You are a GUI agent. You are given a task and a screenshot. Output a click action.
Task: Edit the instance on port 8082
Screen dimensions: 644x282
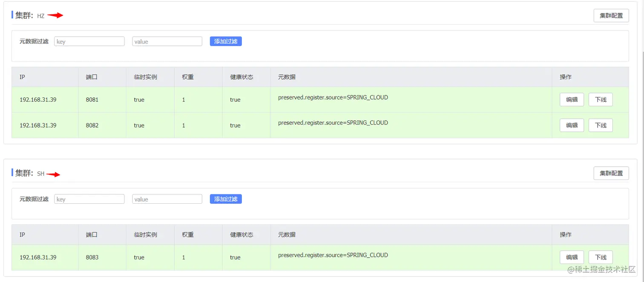[572, 125]
